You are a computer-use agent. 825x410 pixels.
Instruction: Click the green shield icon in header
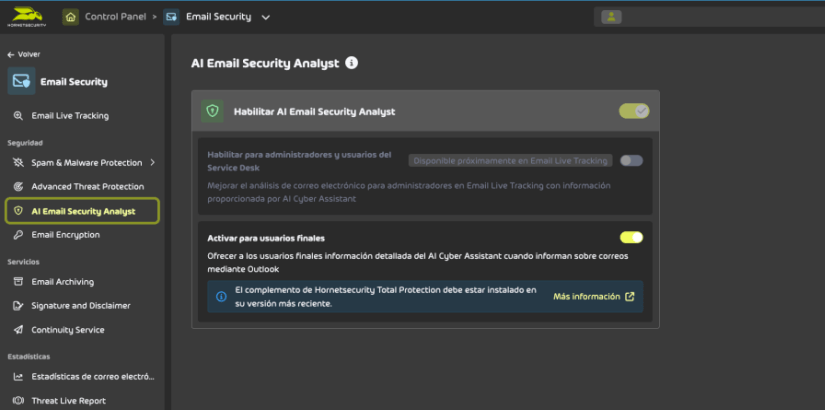point(212,111)
